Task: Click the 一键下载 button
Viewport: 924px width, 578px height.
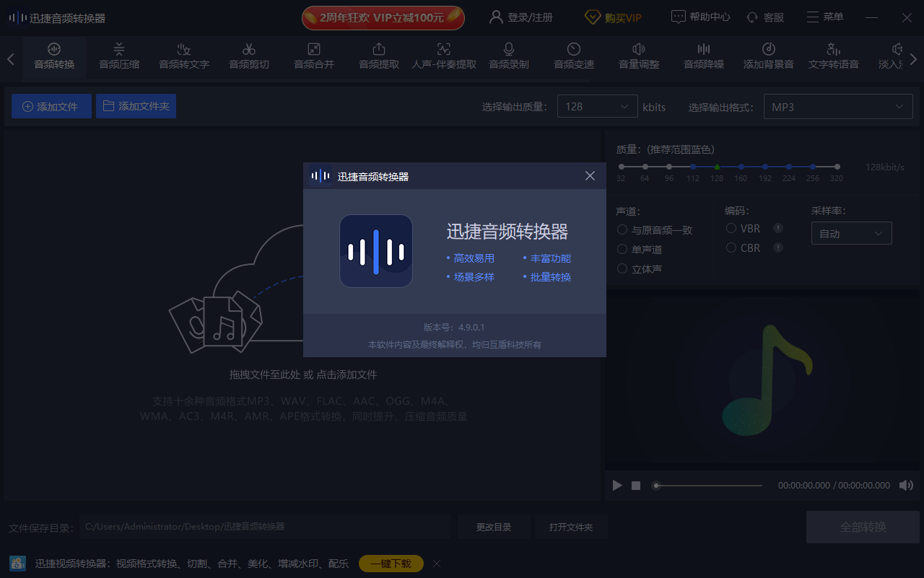Action: [x=391, y=564]
